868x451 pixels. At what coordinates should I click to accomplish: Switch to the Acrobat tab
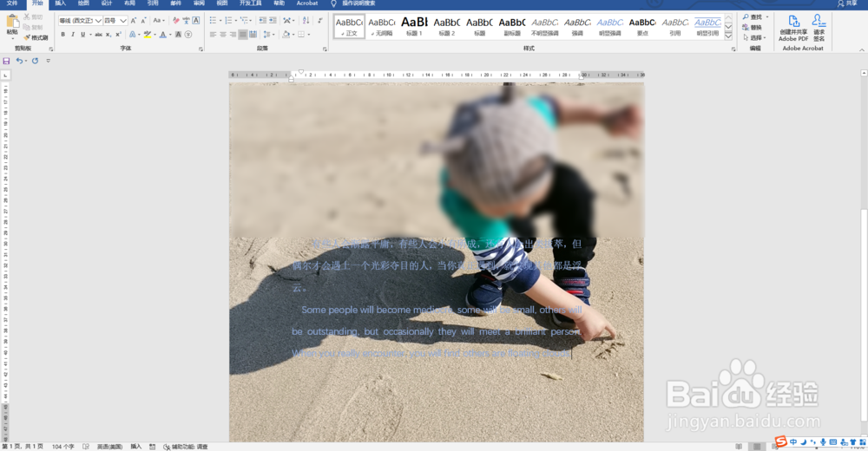(x=307, y=3)
